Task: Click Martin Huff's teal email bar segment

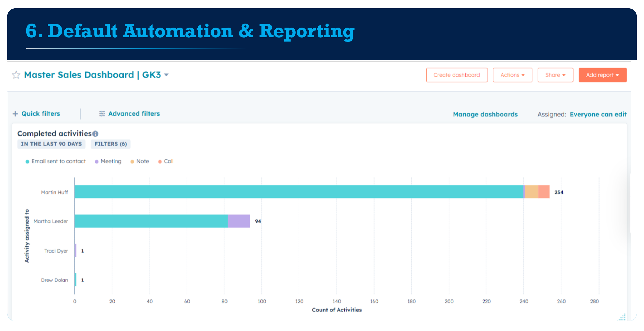Action: tap(299, 192)
